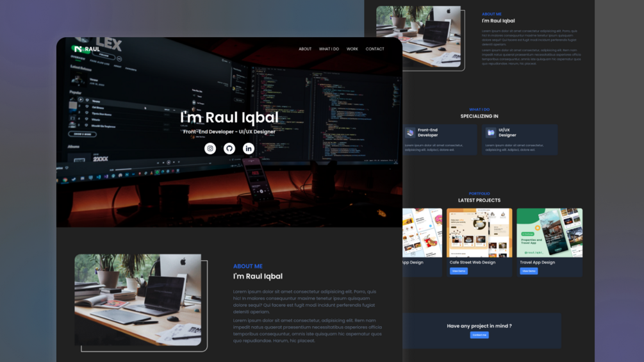Click "LATEST PROJECTS" heading

pyautogui.click(x=479, y=201)
